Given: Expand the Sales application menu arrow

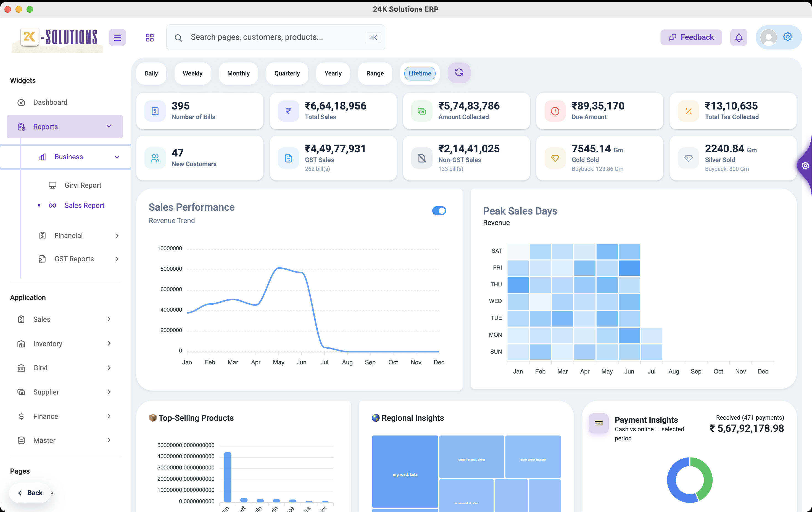Looking at the screenshot, I should click(109, 319).
